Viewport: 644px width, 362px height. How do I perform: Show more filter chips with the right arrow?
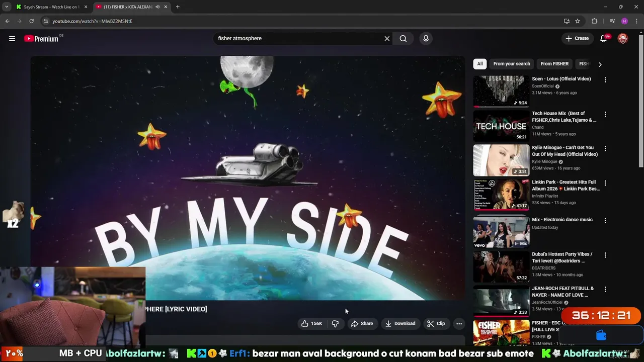point(600,64)
